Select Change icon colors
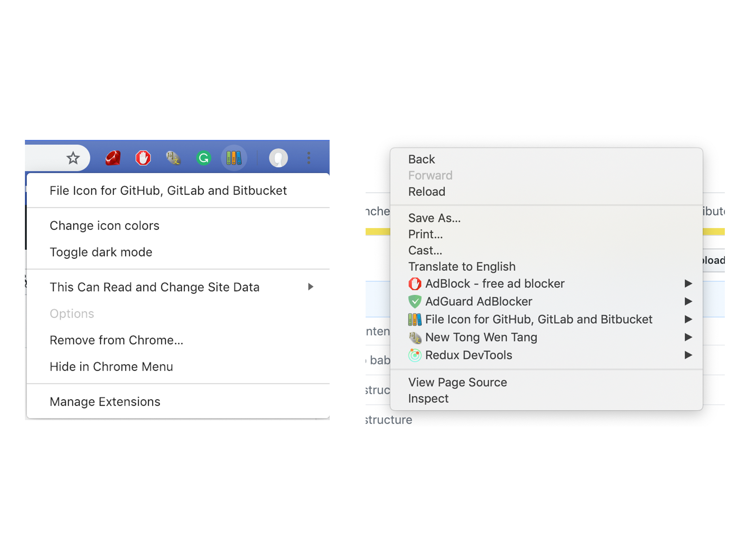The width and height of the screenshot is (747, 560). point(104,226)
